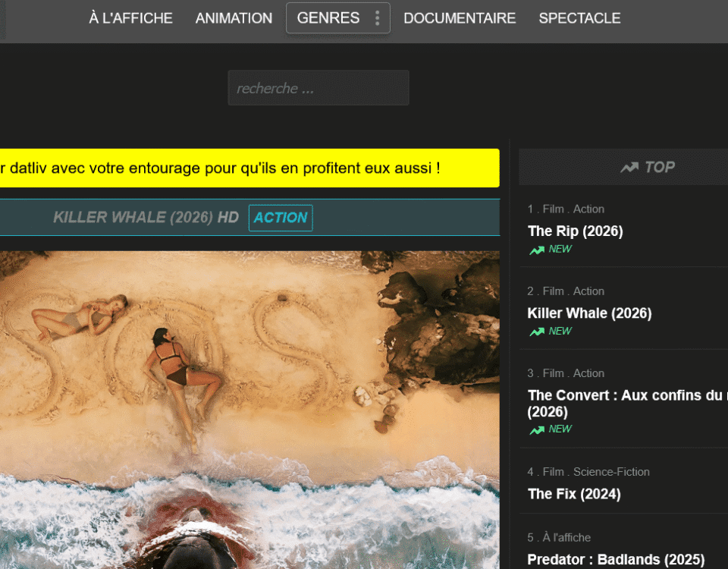Select Killer Whale (2026) in the TOP sidebar

(589, 313)
